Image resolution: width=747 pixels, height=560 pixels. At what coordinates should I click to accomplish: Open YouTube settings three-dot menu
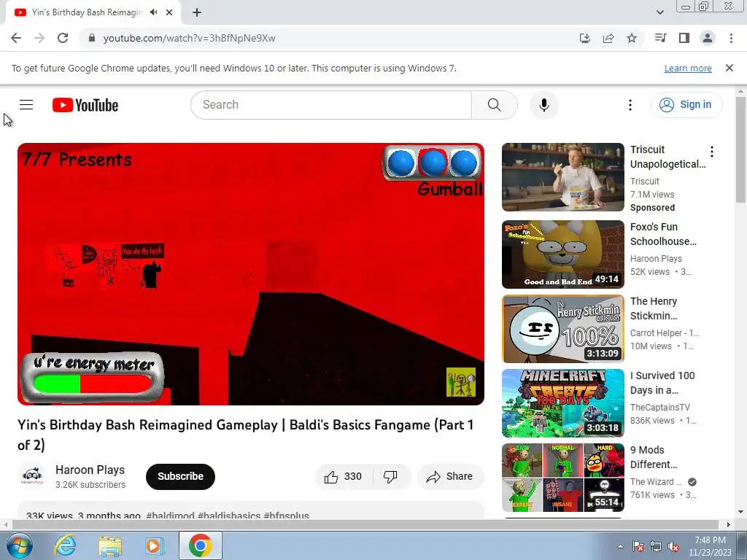[x=630, y=105]
